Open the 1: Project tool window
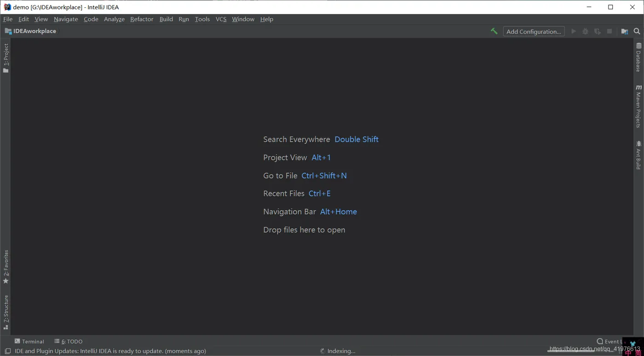Viewport: 644px width, 356px height. pyautogui.click(x=6, y=58)
